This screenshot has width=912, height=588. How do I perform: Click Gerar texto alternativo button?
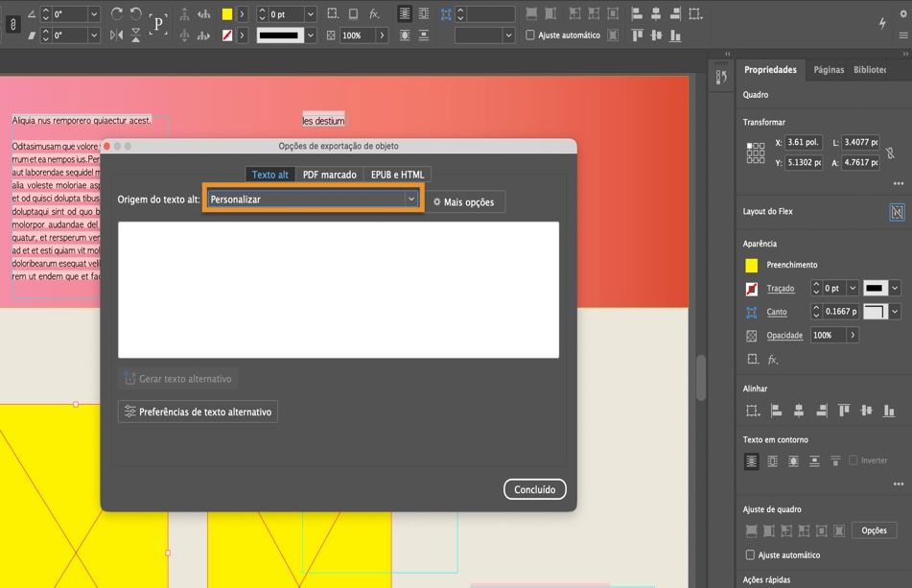coord(178,379)
